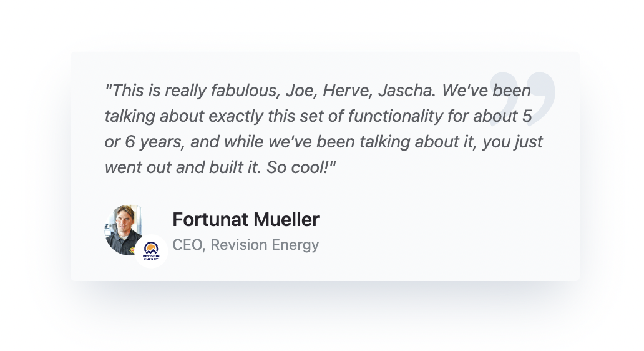Click the name Fortunat Mueller
Viewport: 644px width, 351px height.
[246, 220]
